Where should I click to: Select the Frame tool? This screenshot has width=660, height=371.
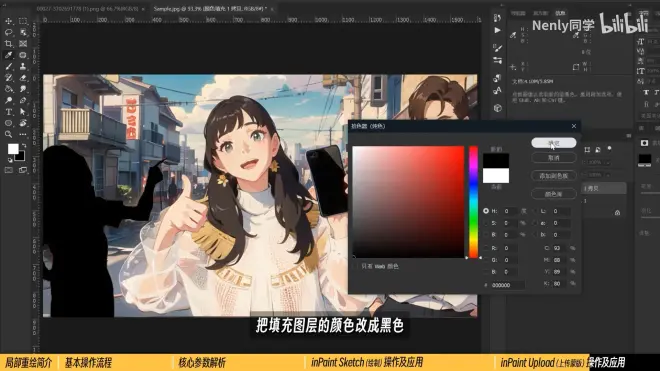(23, 43)
